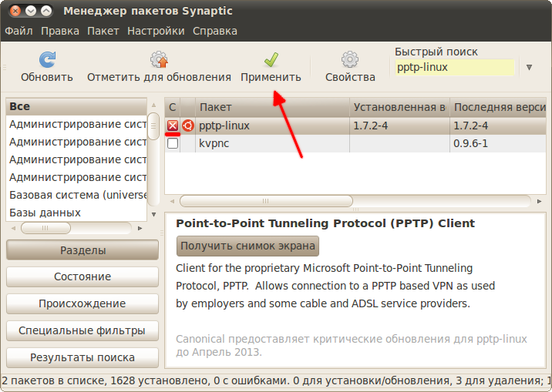
Task: Click the package list scroll-left arrow
Action: pyautogui.click(x=172, y=201)
